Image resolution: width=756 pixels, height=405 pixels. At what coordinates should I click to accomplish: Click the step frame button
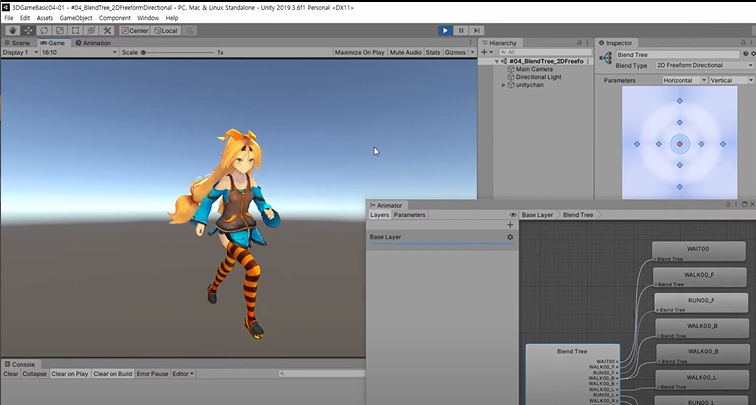tap(476, 30)
